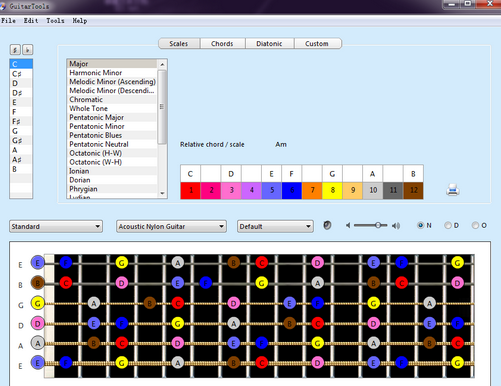Click the dark gray swatch numbered 11
501x386 pixels.
click(393, 190)
